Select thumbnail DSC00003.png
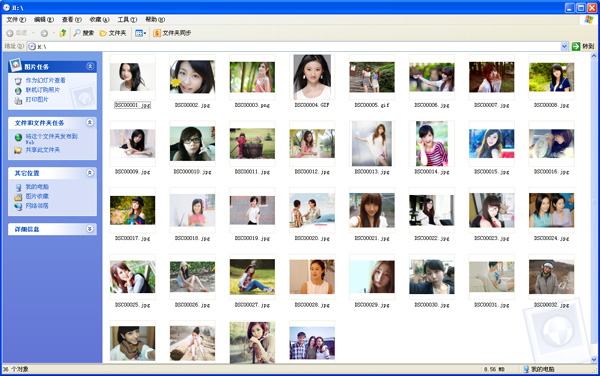 click(x=252, y=77)
